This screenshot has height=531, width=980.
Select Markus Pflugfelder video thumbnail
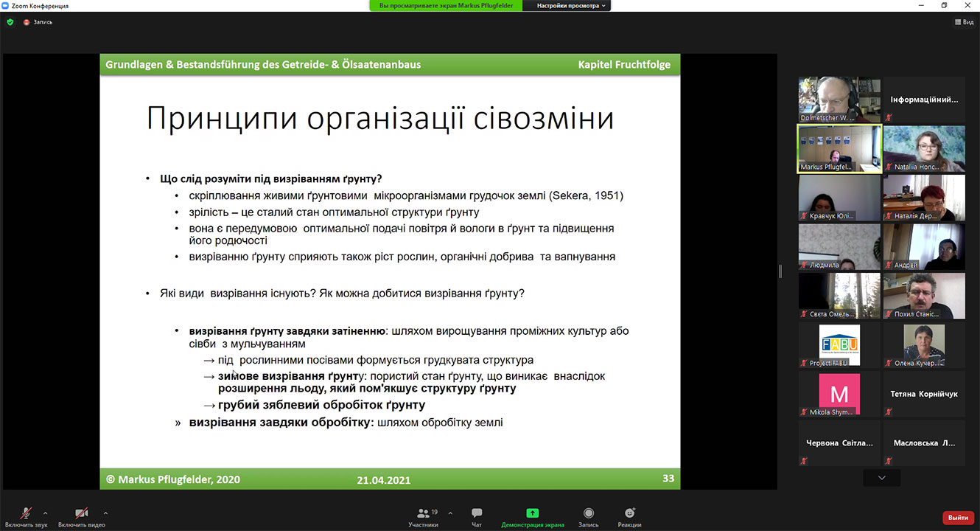[x=839, y=149]
